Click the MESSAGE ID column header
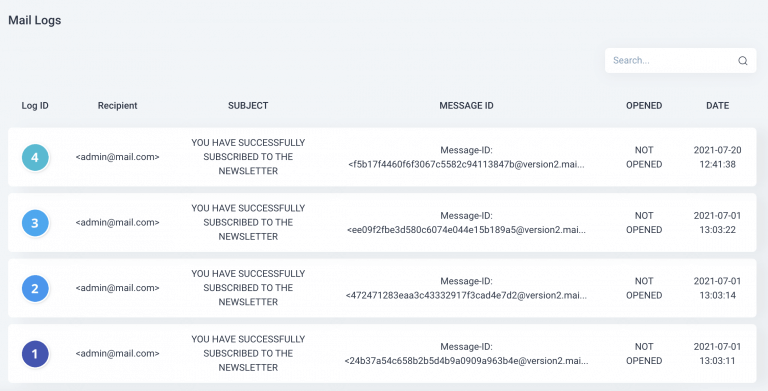Screen dimensions: 768x391 pos(466,105)
